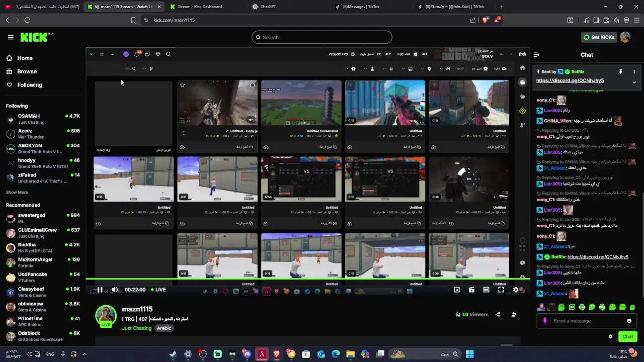Image resolution: width=644 pixels, height=362 pixels.
Task: Open Steam from the taskbar
Action: coord(173,354)
